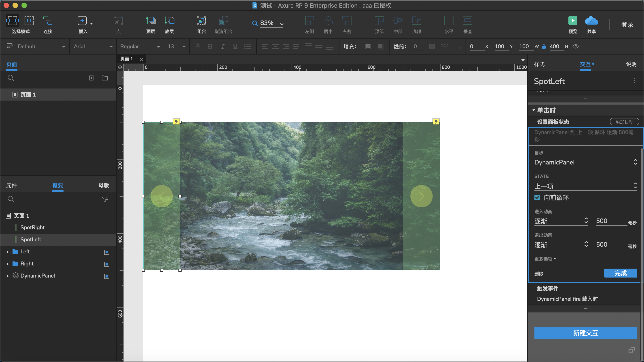Toggle the aspect ratio lock icon
Viewport: 644px width, 362px height.
click(x=544, y=46)
